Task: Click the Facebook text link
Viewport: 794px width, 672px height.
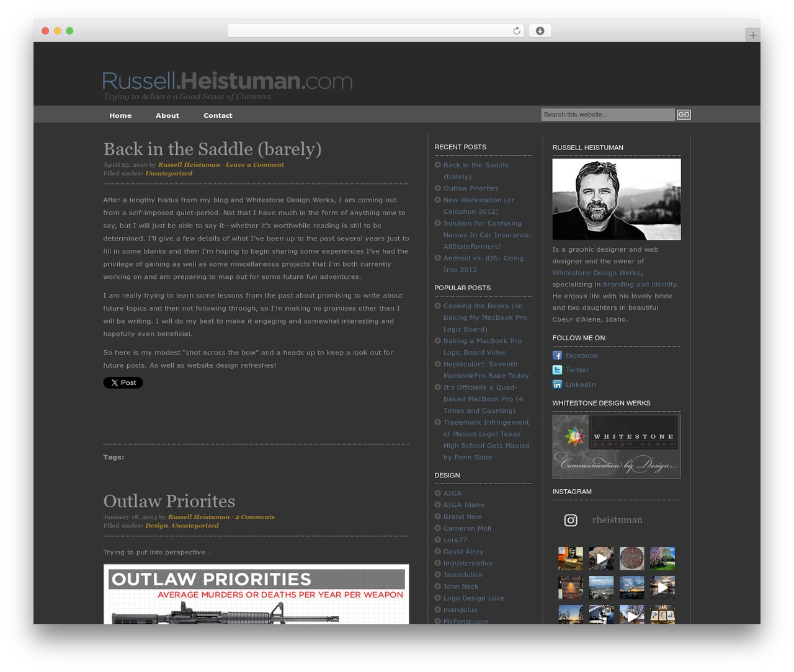Action: pos(581,355)
